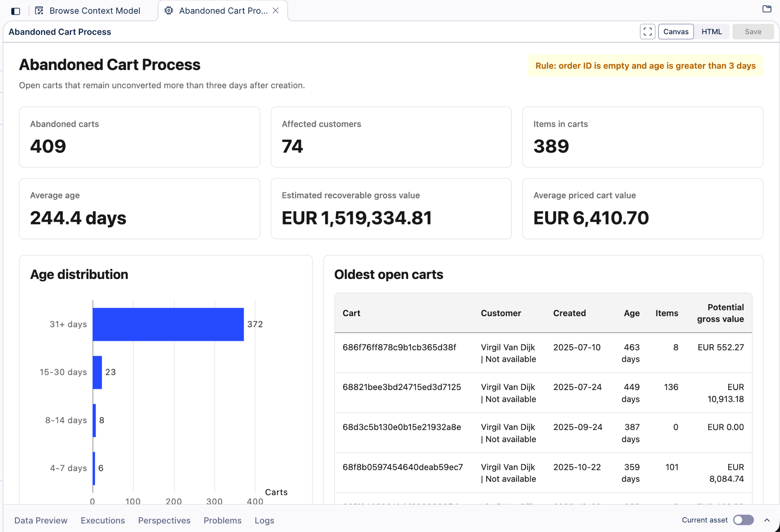Click the Age column header
780x532 pixels.
pos(631,313)
